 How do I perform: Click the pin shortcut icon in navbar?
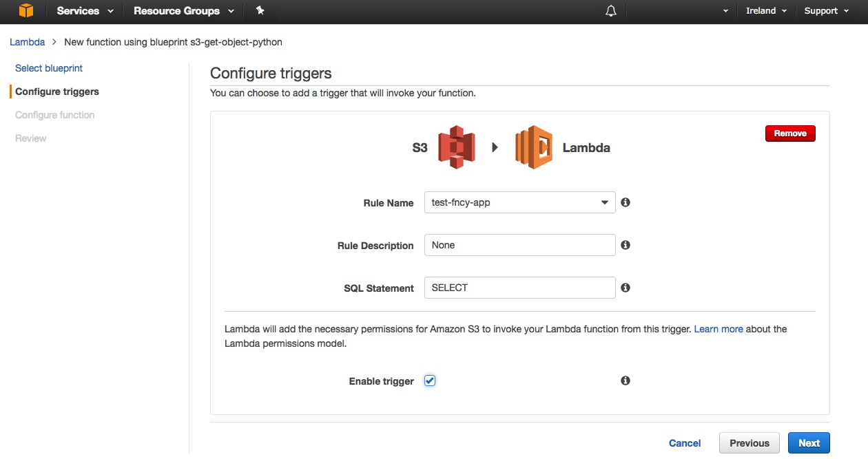pos(260,11)
